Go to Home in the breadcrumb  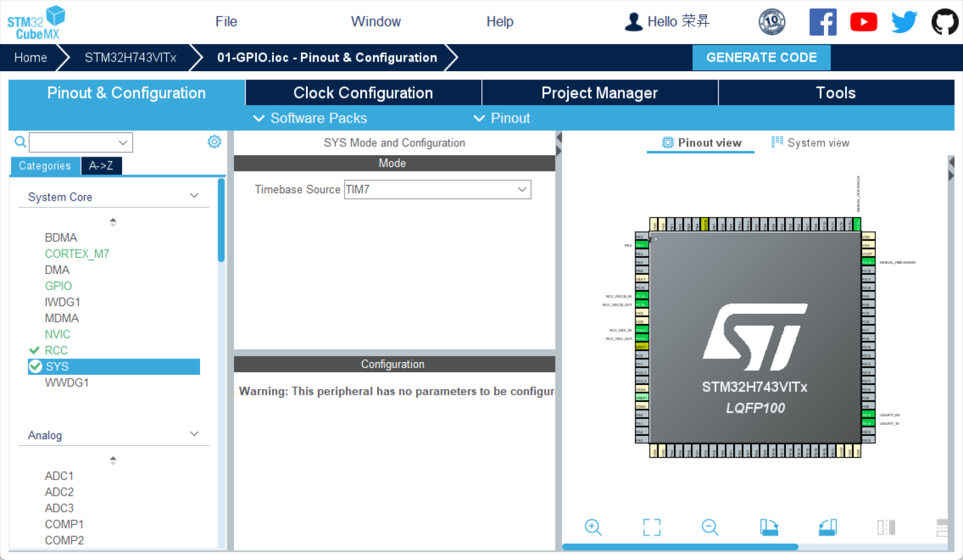tap(31, 58)
